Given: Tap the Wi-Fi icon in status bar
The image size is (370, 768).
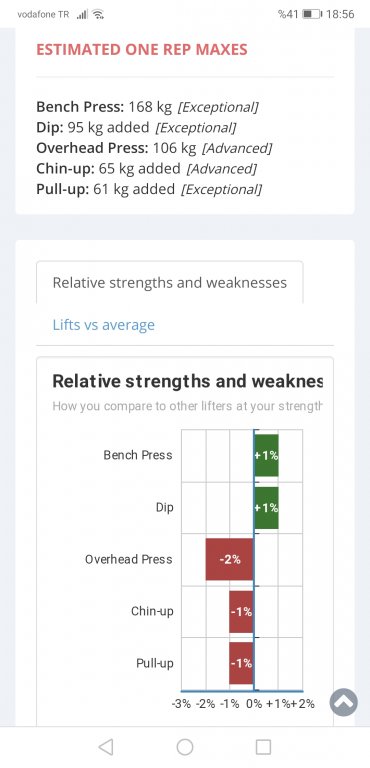Looking at the screenshot, I should click(98, 14).
